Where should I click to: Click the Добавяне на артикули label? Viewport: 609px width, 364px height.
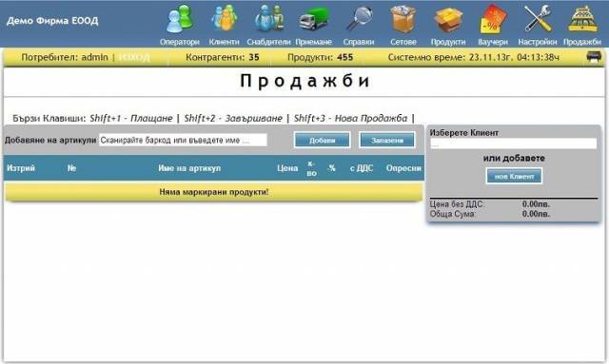click(x=50, y=140)
